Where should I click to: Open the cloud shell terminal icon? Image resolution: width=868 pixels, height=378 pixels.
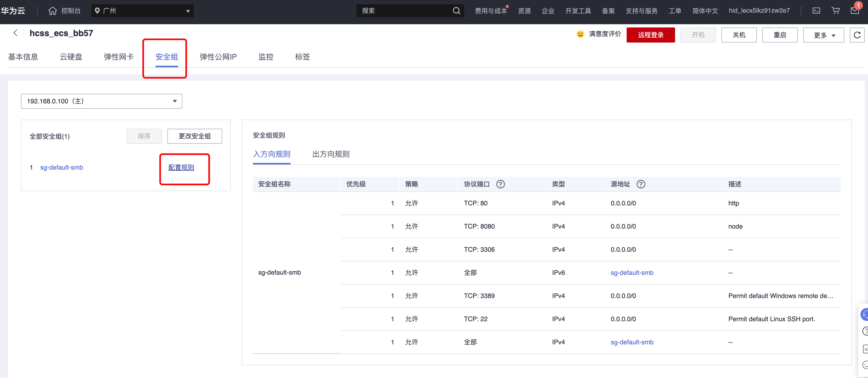click(816, 11)
